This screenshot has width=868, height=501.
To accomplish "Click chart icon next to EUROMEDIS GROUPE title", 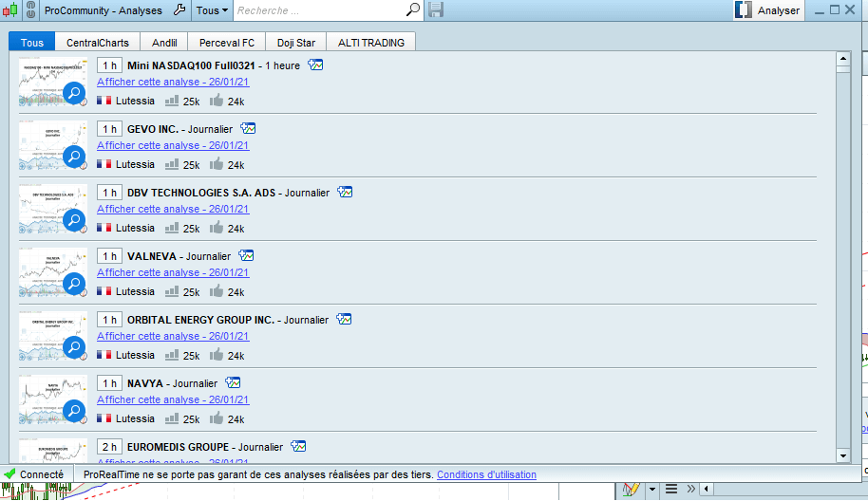I will (298, 446).
